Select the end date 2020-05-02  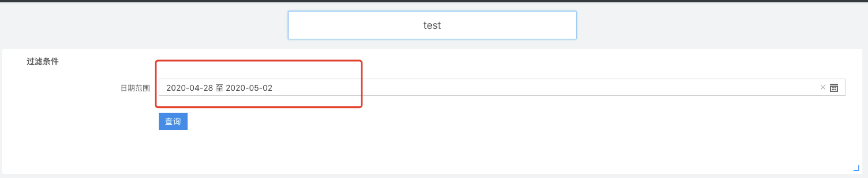(249, 88)
